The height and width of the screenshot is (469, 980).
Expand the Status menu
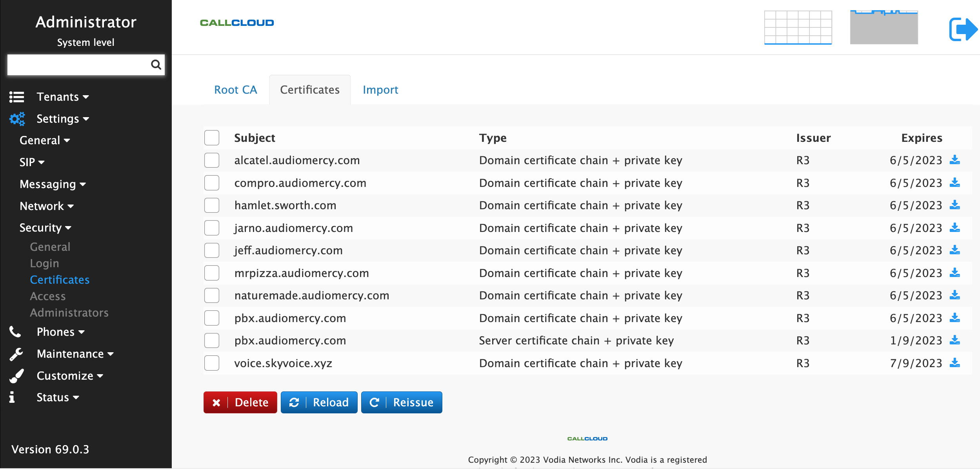pyautogui.click(x=58, y=397)
